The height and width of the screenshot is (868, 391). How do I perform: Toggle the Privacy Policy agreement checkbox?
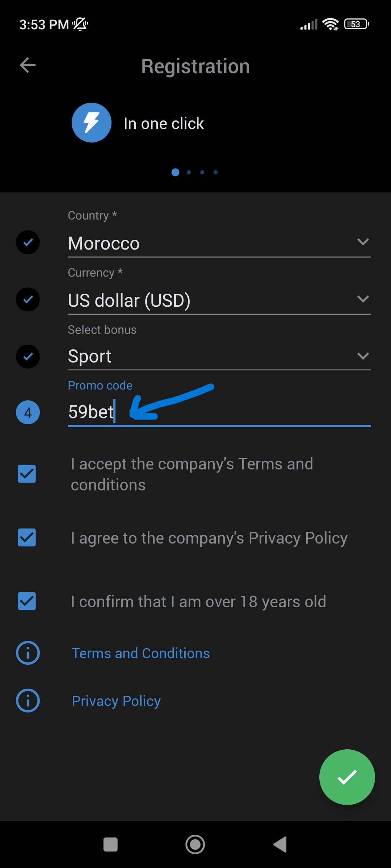[x=27, y=537]
